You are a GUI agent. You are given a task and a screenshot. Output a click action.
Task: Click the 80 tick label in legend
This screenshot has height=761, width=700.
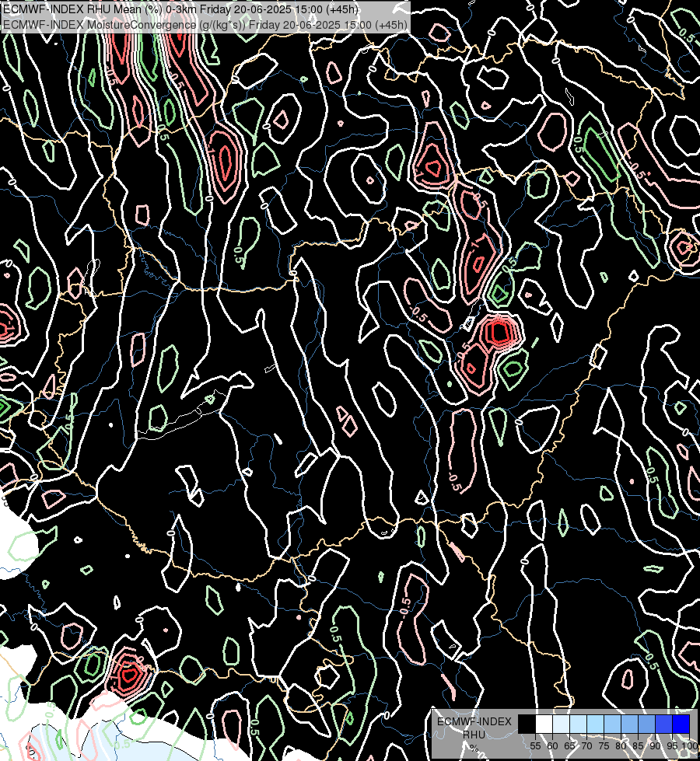coord(621,746)
